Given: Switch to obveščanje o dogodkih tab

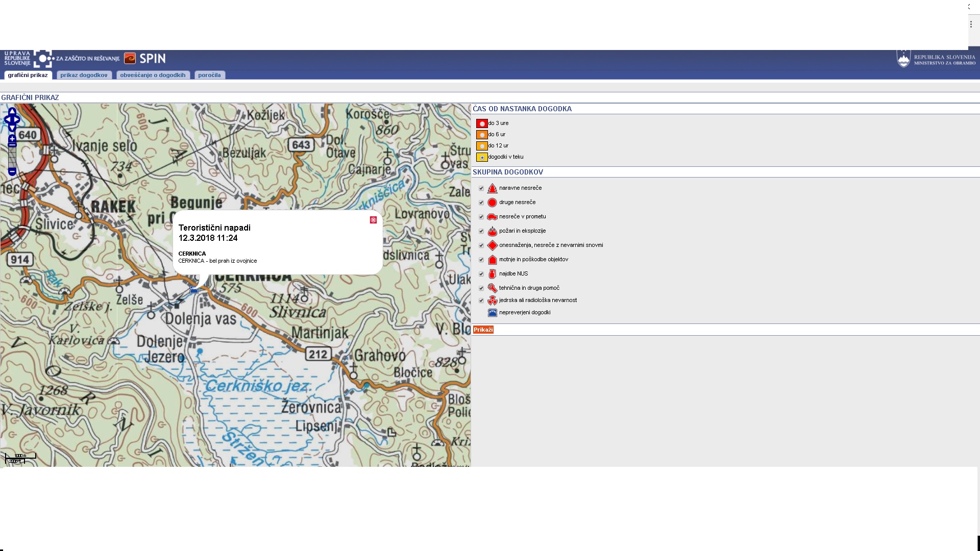Looking at the screenshot, I should click(153, 75).
